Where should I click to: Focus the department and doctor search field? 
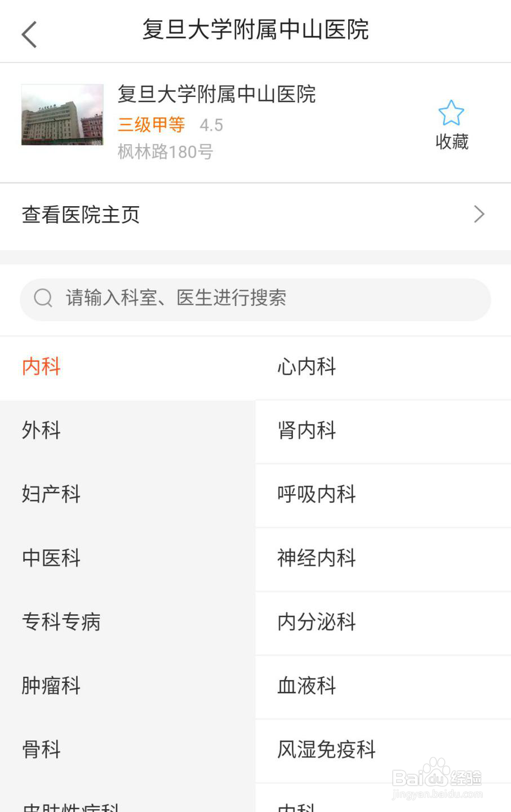(255, 299)
